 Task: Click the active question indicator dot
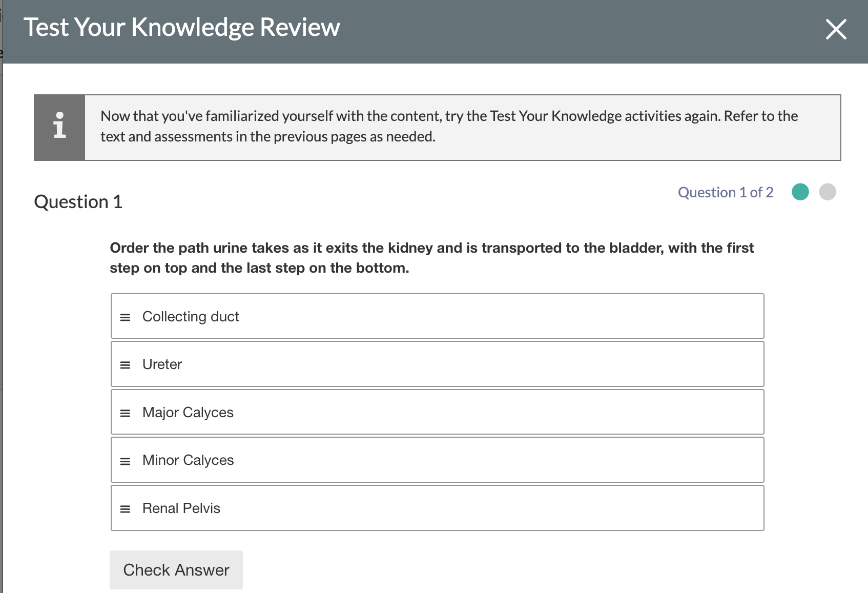tap(800, 192)
